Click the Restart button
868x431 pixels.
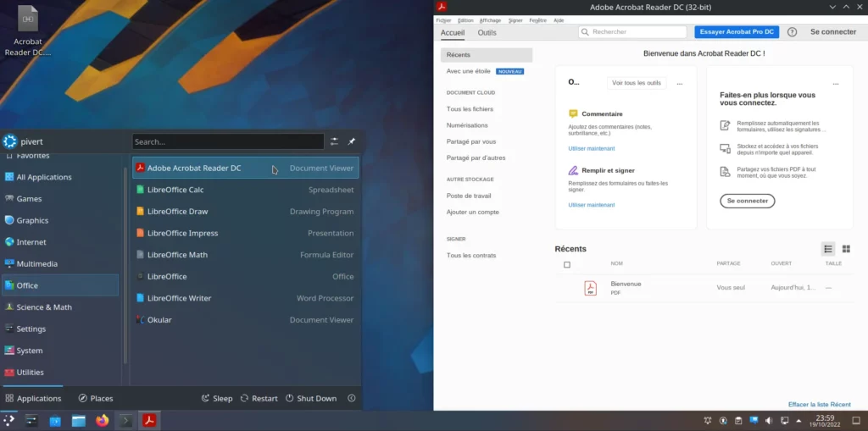coord(259,398)
